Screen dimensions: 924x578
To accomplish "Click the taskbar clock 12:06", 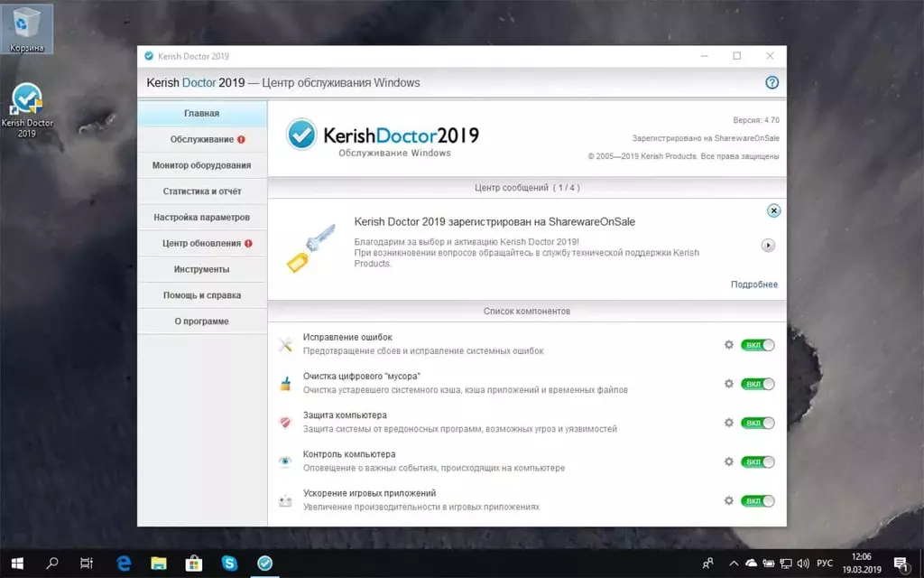I will tap(861, 564).
